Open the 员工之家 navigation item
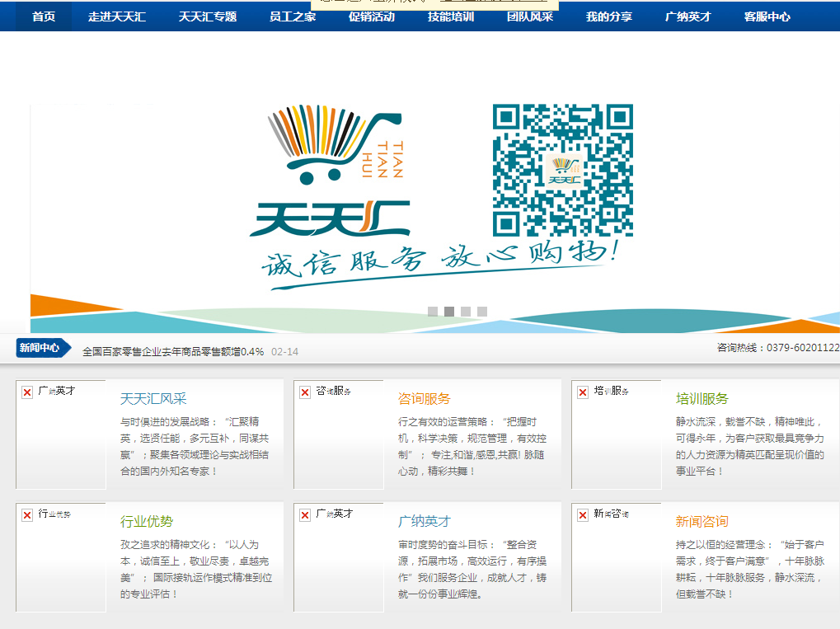 coord(293,16)
